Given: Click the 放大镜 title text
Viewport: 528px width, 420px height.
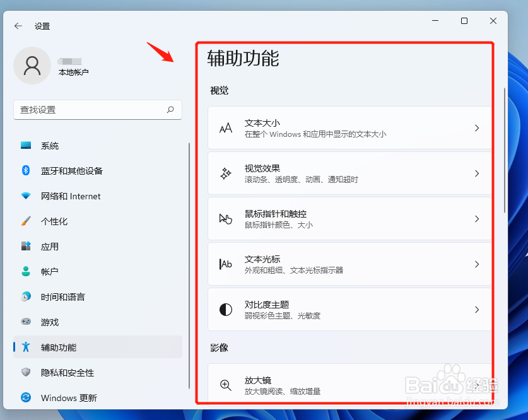Looking at the screenshot, I should coord(258,380).
